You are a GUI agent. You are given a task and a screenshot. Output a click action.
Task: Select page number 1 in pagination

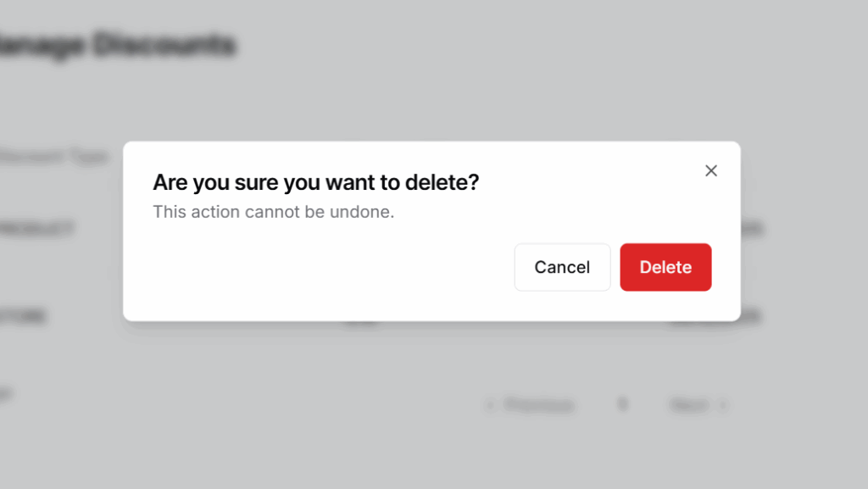coord(622,404)
